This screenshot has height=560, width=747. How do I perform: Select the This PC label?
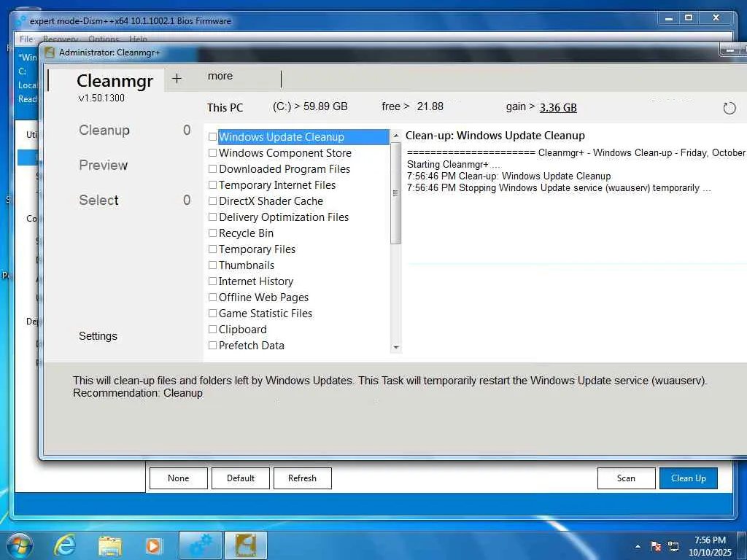click(225, 108)
